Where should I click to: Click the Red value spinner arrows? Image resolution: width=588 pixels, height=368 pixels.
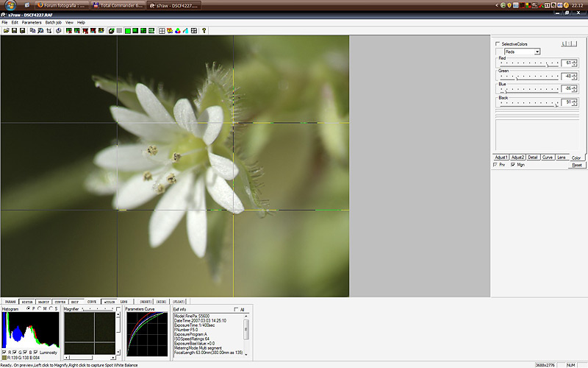575,63
